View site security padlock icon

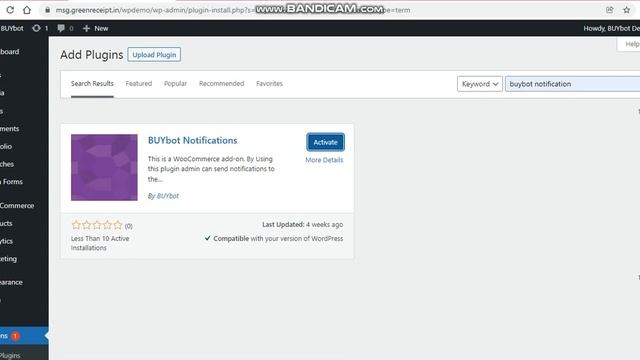pos(47,10)
